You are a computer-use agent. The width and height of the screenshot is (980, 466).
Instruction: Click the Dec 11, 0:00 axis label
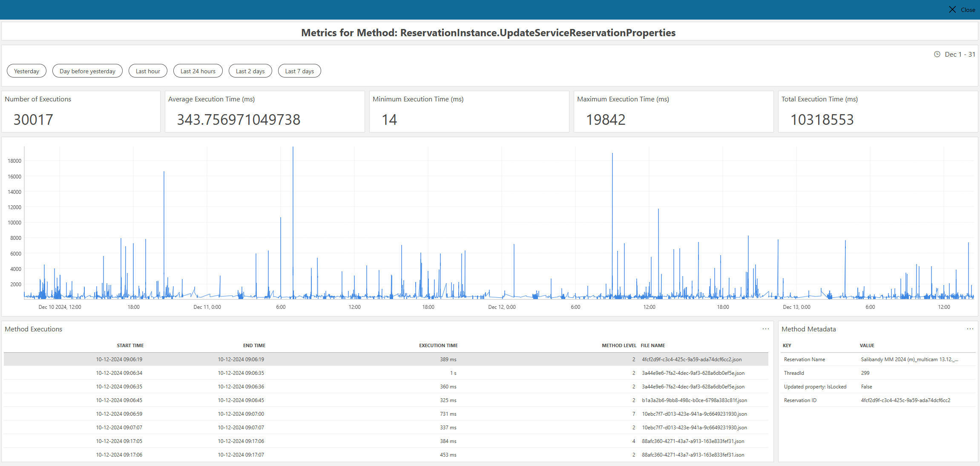click(207, 307)
